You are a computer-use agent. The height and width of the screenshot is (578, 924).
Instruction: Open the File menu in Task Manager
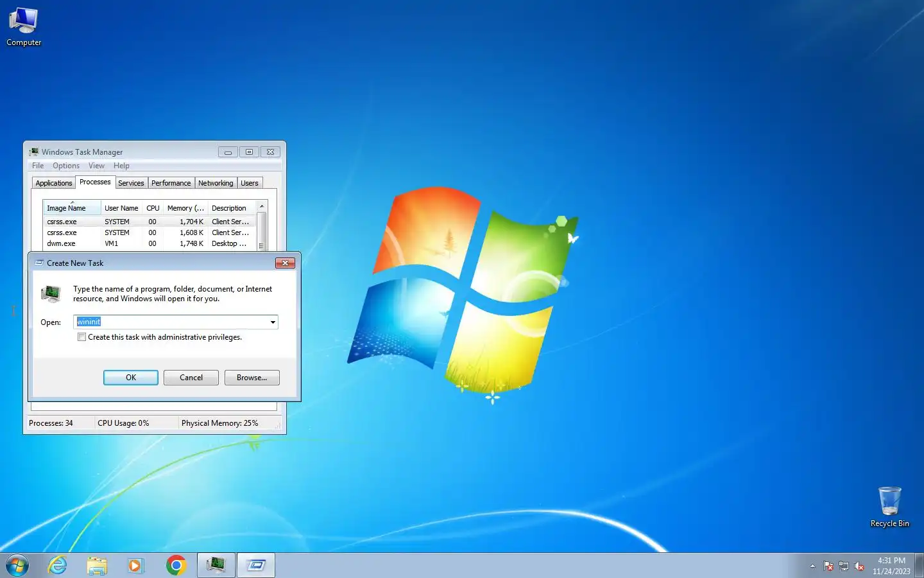point(38,166)
